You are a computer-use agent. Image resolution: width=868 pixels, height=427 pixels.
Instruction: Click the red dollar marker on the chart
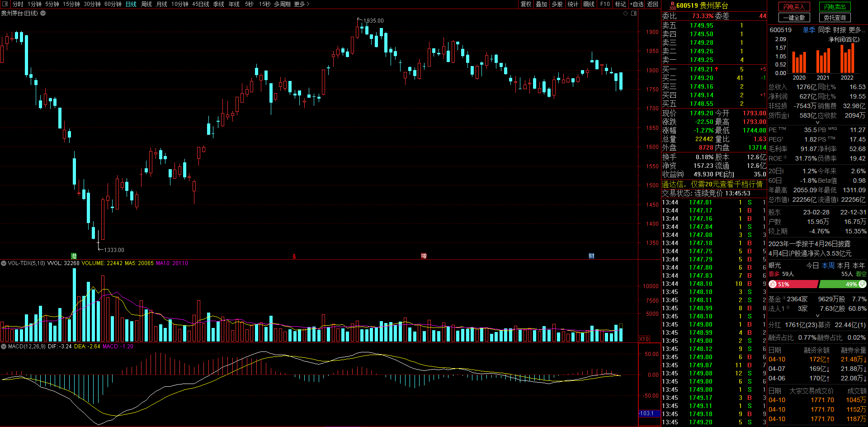click(x=294, y=256)
